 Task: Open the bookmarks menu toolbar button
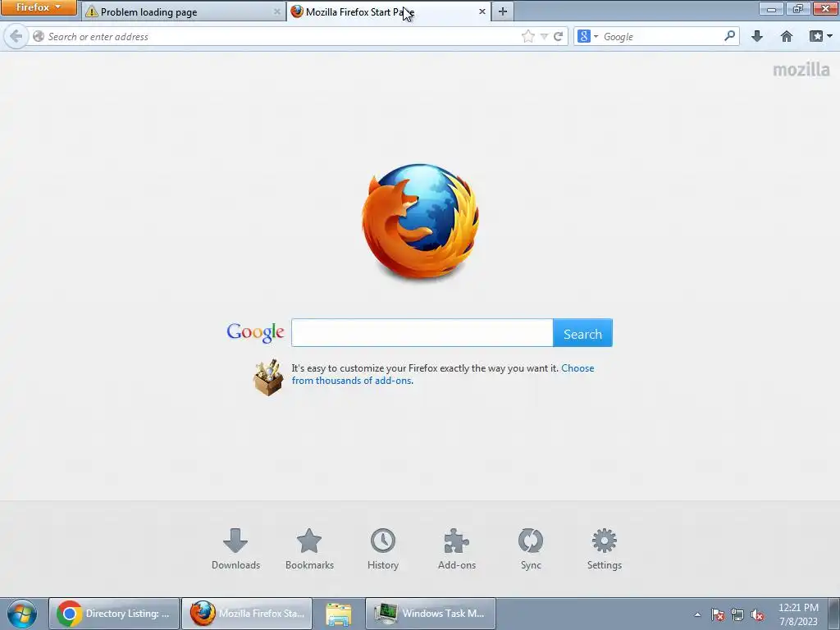(x=820, y=36)
